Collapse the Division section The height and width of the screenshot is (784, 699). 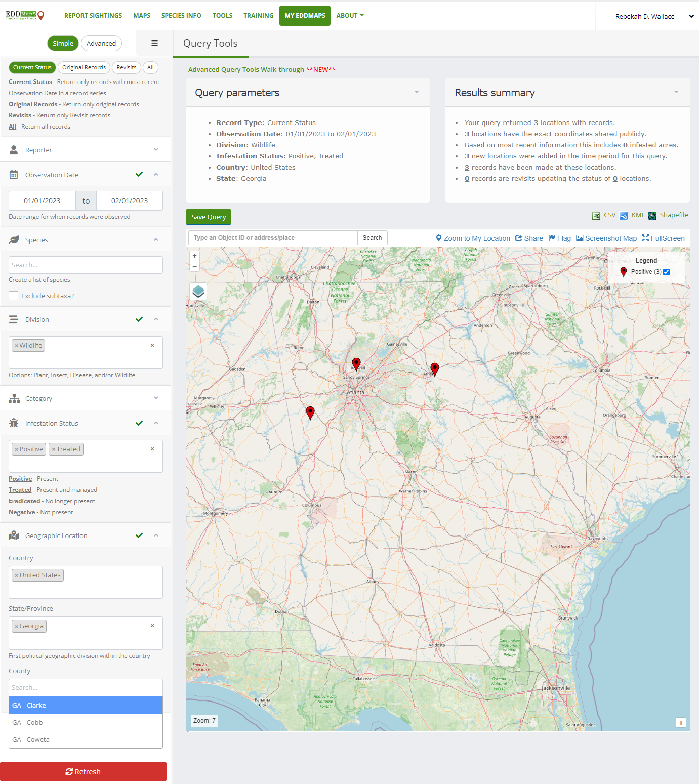click(x=156, y=319)
